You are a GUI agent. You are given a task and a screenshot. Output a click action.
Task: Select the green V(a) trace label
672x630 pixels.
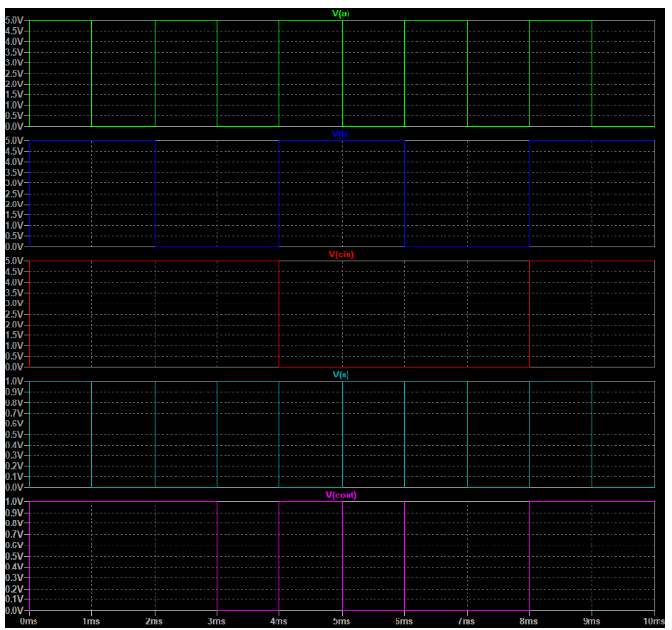pyautogui.click(x=341, y=13)
